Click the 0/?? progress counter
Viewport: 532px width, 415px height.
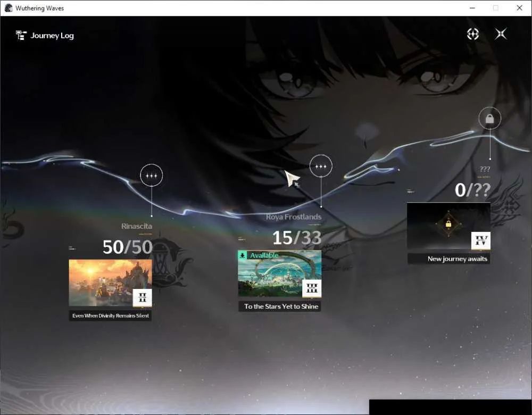click(x=472, y=190)
